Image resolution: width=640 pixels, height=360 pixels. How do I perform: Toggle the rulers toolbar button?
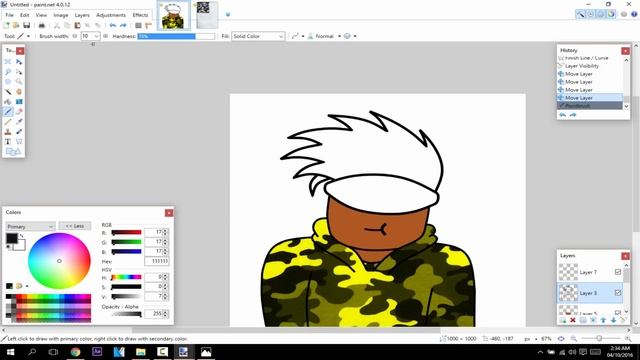[x=149, y=25]
